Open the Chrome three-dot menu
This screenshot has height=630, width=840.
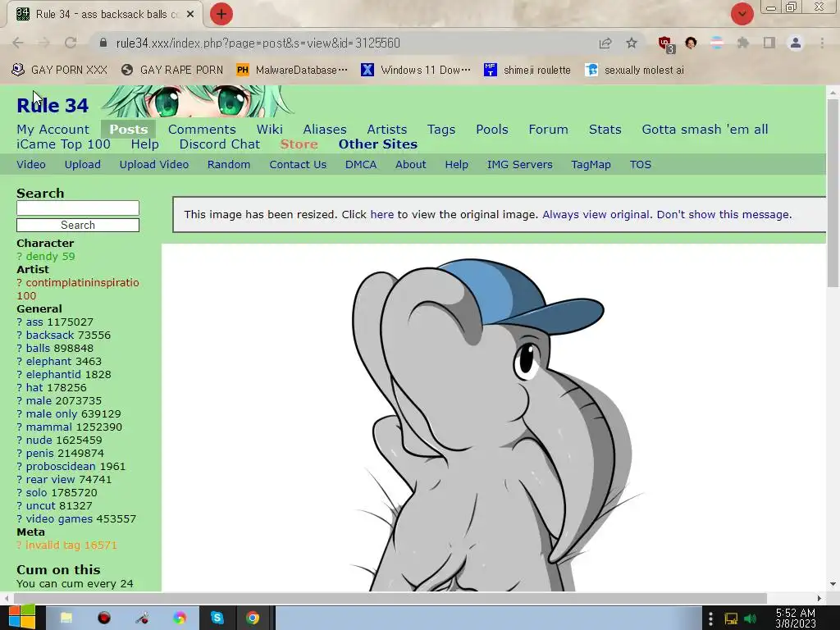click(x=822, y=43)
